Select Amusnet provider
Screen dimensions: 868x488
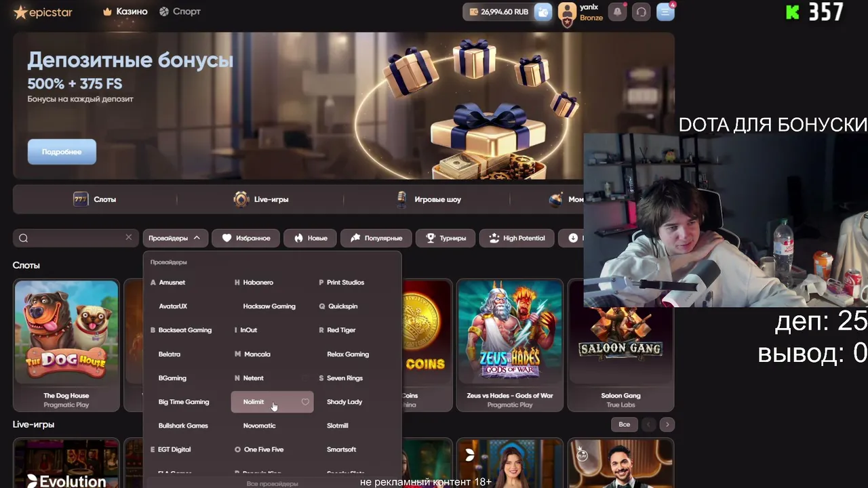[172, 283]
